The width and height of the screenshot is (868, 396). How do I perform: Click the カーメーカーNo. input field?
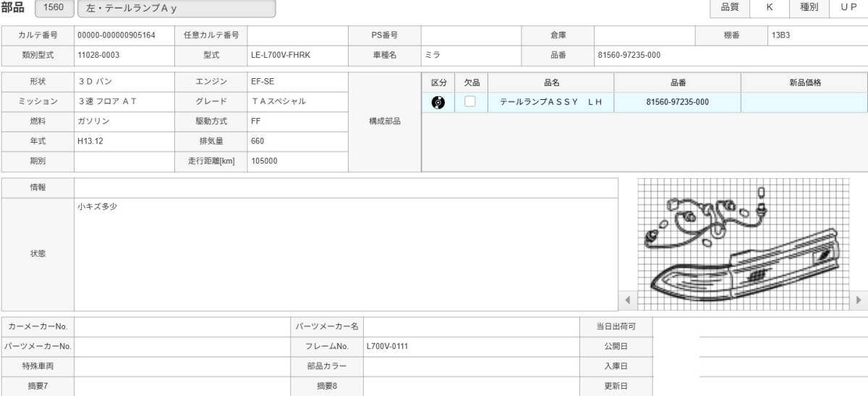182,327
